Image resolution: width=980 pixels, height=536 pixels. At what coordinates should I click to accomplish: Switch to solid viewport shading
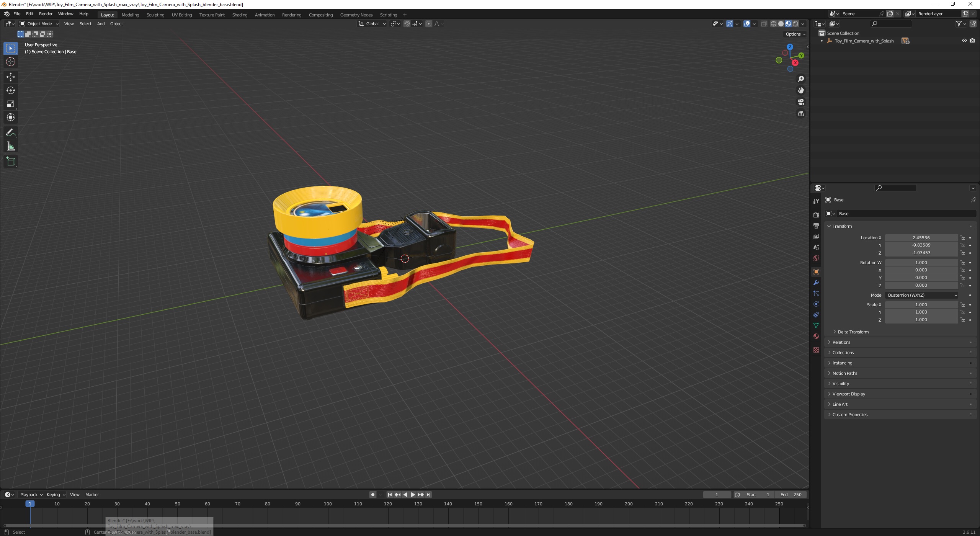pos(781,24)
